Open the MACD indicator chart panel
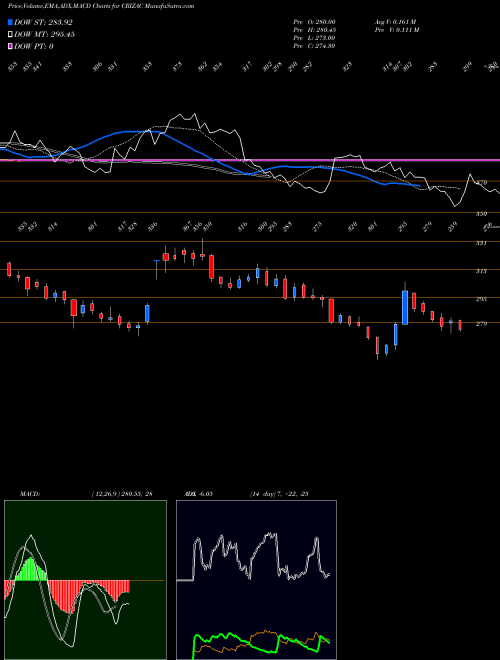The height and width of the screenshot is (660, 500). (x=85, y=580)
